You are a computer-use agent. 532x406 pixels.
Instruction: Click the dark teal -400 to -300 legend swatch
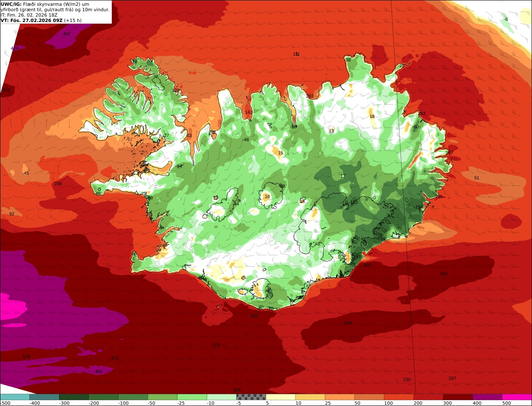pos(44,396)
